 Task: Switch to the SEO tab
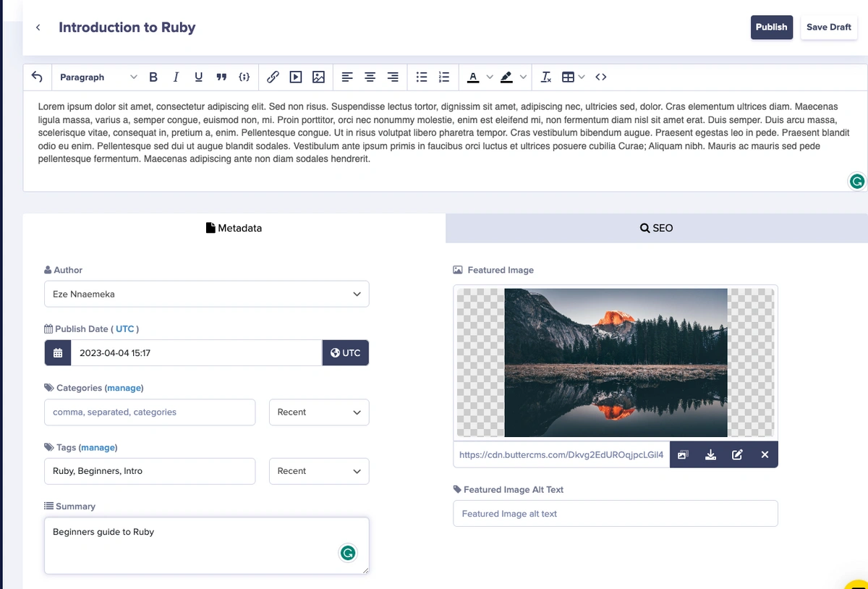click(656, 228)
